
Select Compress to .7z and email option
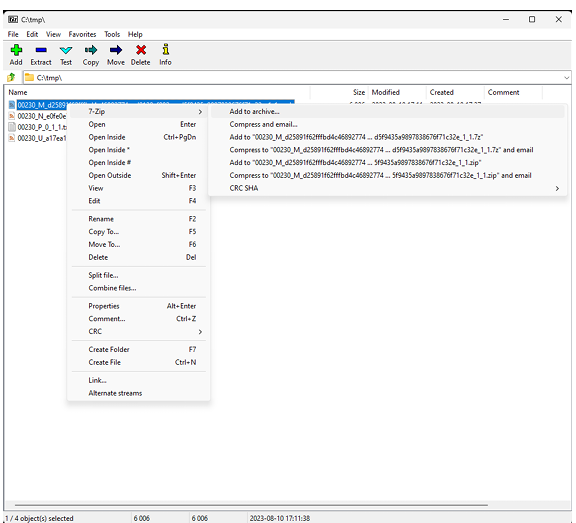point(388,150)
